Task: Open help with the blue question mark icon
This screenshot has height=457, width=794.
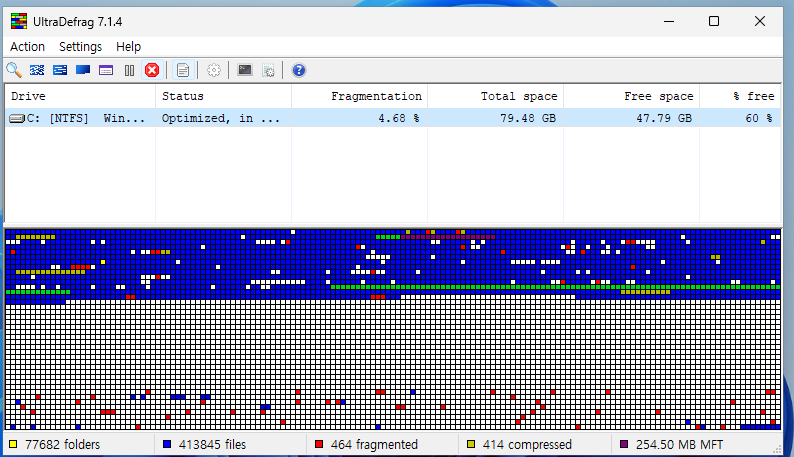Action: (299, 70)
